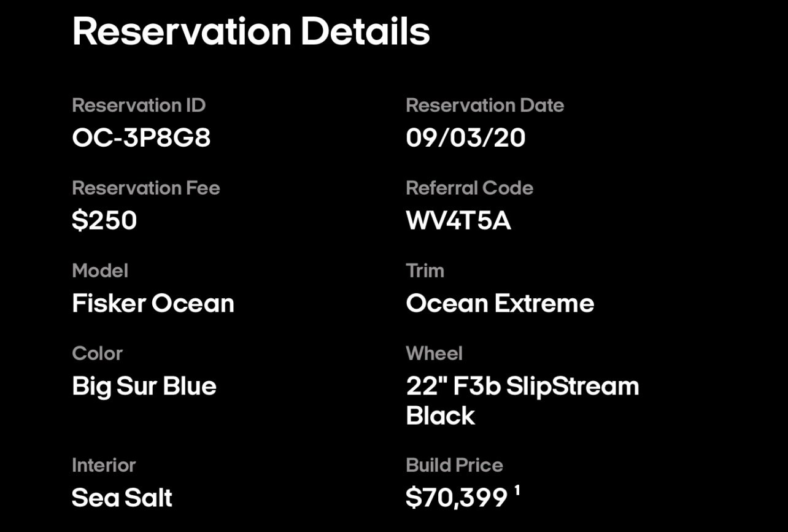Click the $250 reservation fee amount
This screenshot has height=532, width=788.
click(104, 220)
